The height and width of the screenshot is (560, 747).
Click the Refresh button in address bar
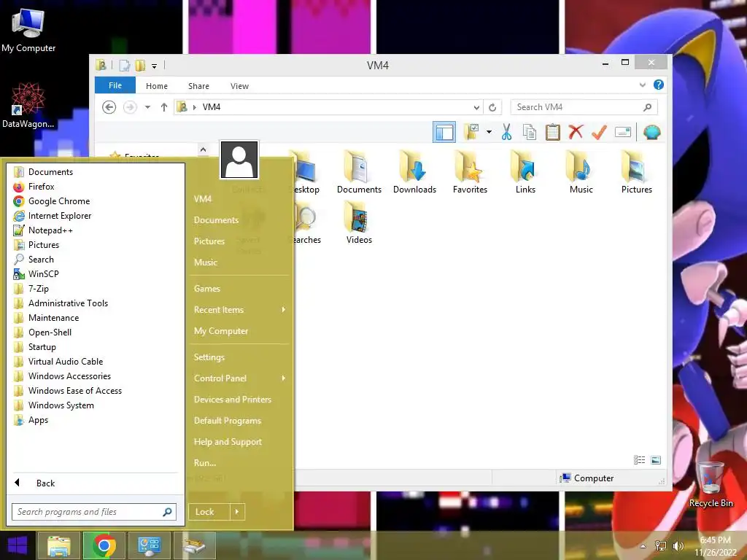pos(492,107)
